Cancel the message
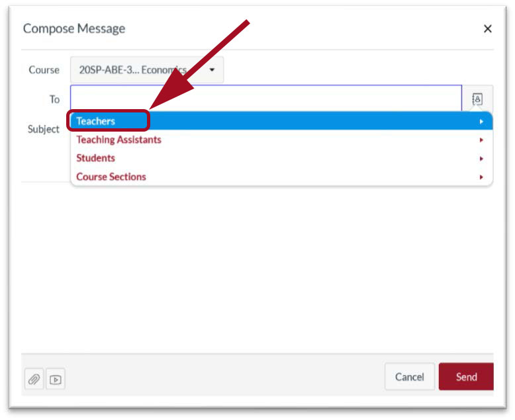The height and width of the screenshot is (420, 515). 410,377
